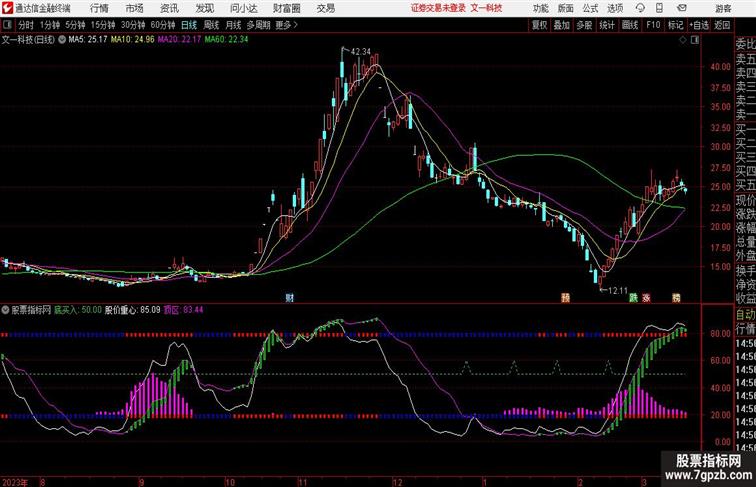Viewport: 756px width, 487px height.
Task: Click the 自动 label in side panel
Action: click(745, 314)
